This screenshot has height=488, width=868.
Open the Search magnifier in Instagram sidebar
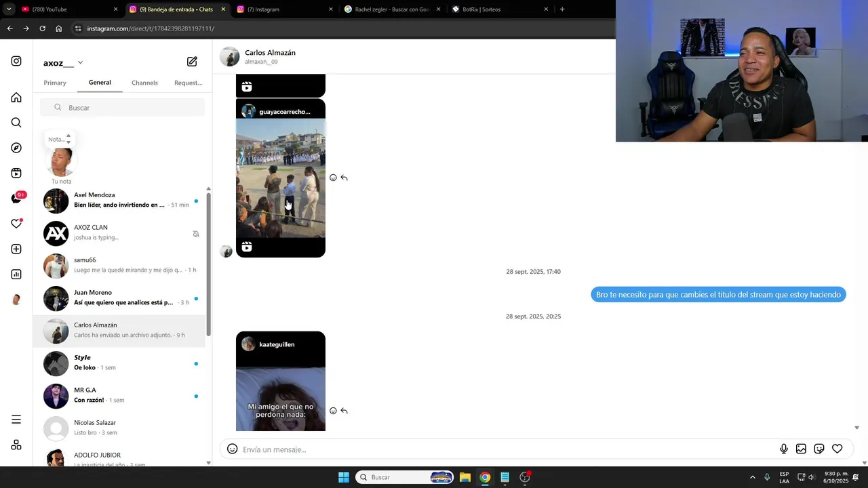[16, 123]
